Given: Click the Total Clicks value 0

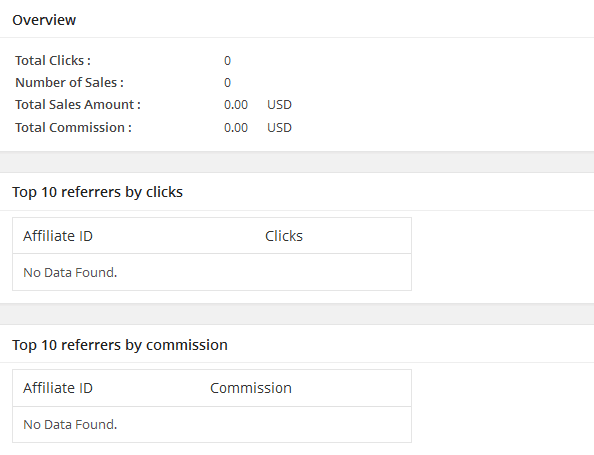Looking at the screenshot, I should [x=227, y=61].
